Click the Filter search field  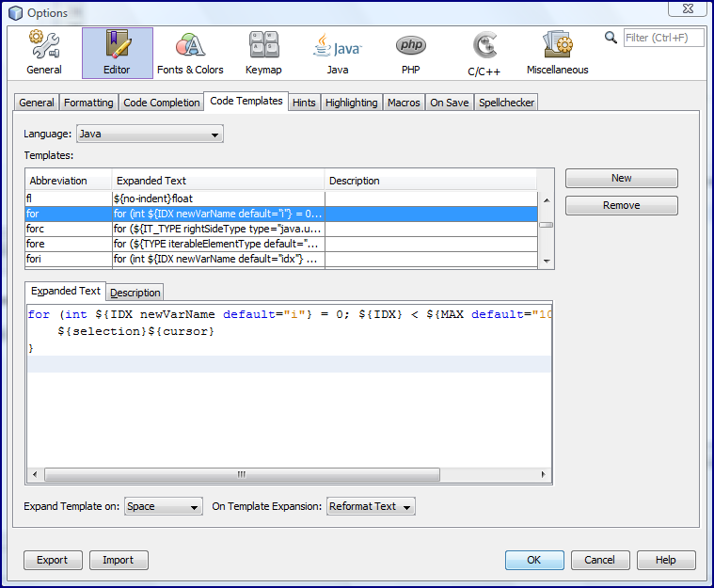(x=663, y=38)
